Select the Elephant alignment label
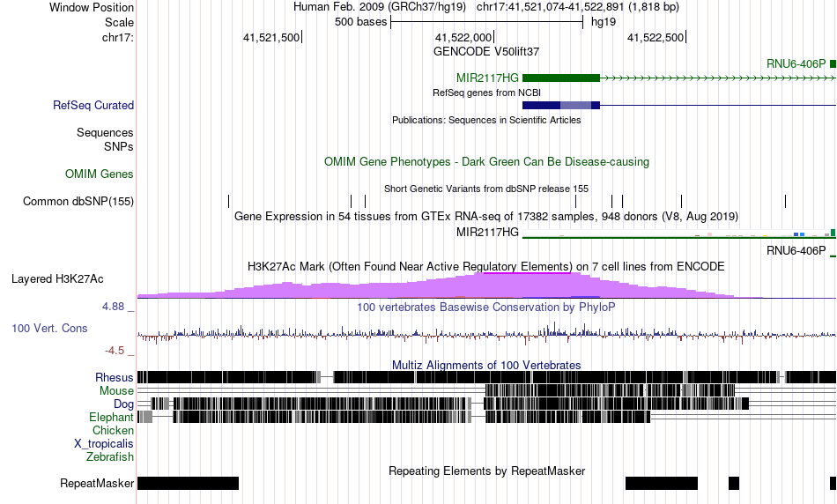This screenshot has height=504, width=837. click(111, 418)
